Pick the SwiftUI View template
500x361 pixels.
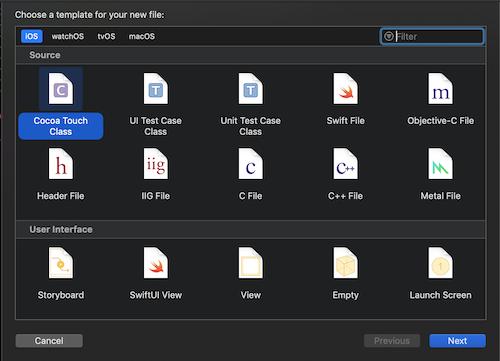(156, 273)
